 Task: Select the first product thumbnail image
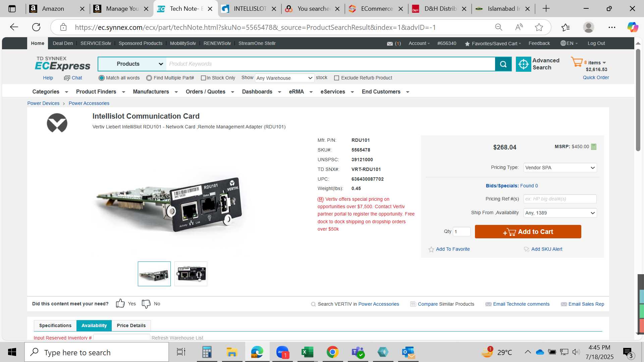(154, 274)
